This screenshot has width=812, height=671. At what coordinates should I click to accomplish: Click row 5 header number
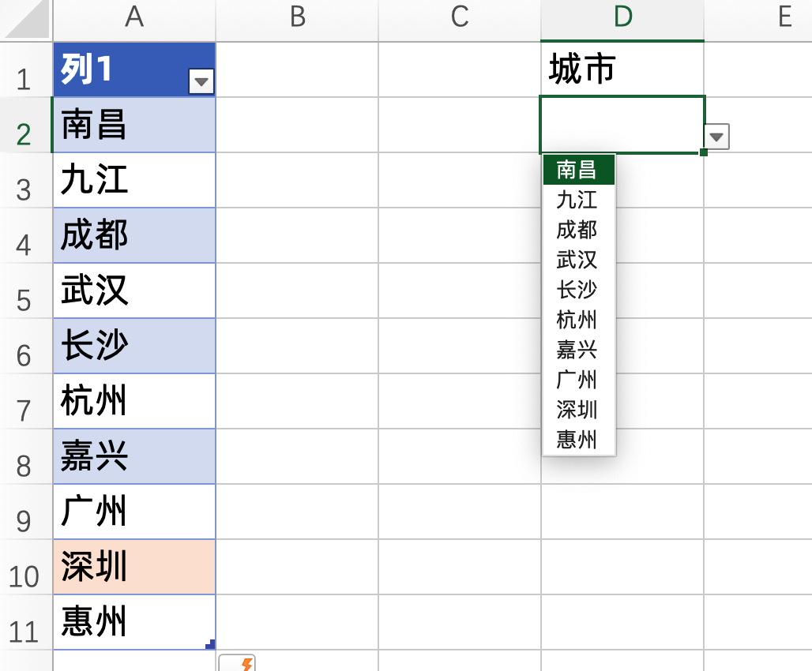tap(27, 291)
